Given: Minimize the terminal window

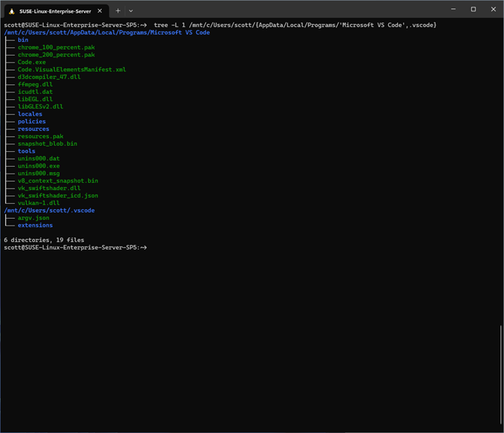Looking at the screenshot, I should 453,9.
